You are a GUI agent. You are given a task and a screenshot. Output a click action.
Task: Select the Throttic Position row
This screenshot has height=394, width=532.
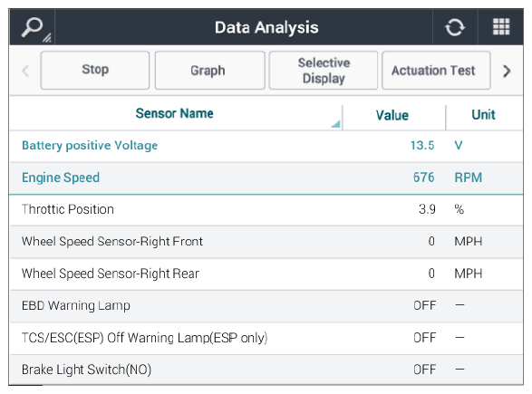[x=266, y=209]
